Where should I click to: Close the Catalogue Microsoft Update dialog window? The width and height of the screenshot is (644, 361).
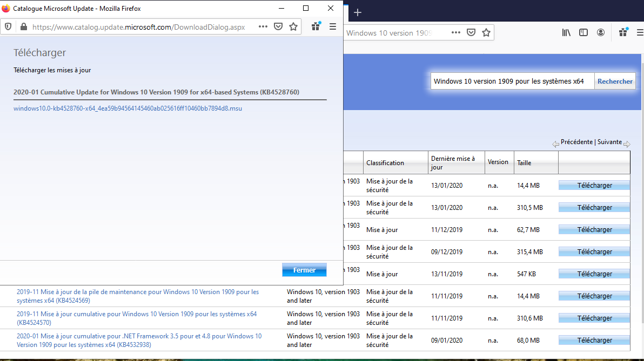click(x=331, y=8)
